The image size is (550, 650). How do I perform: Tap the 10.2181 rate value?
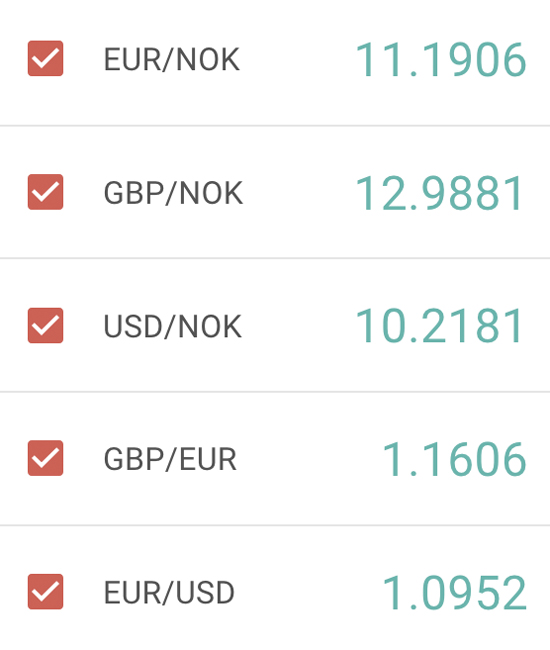pos(440,326)
